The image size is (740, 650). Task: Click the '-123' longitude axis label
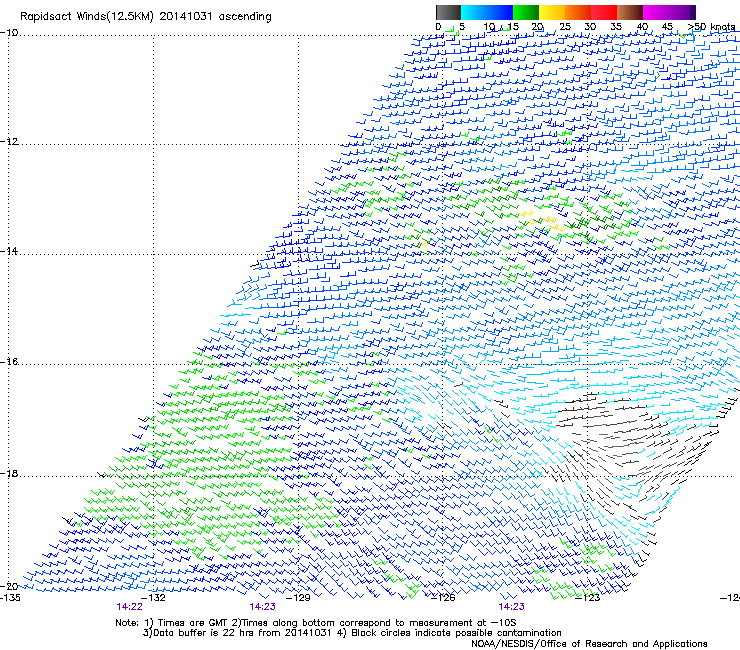pyautogui.click(x=588, y=598)
